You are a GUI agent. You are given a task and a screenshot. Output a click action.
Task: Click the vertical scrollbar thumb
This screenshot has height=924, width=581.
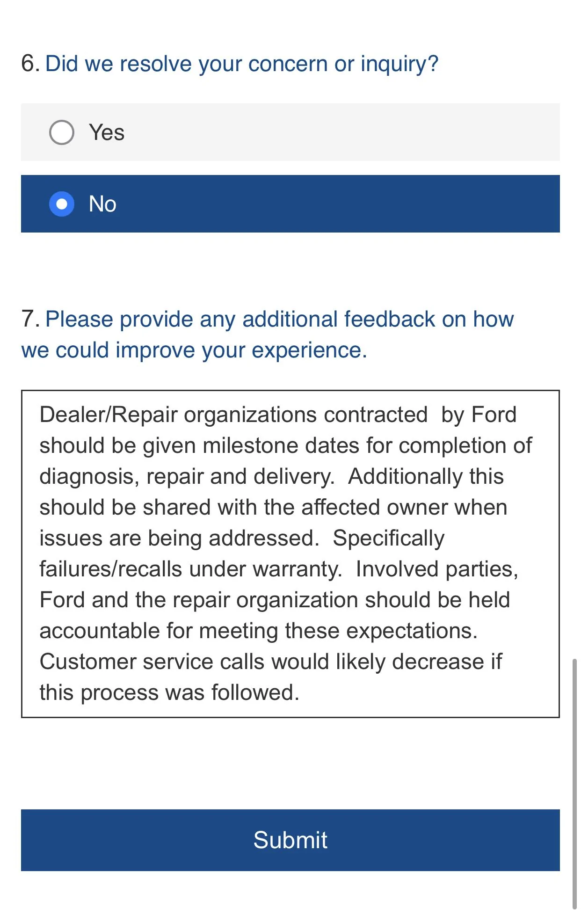pyautogui.click(x=574, y=784)
